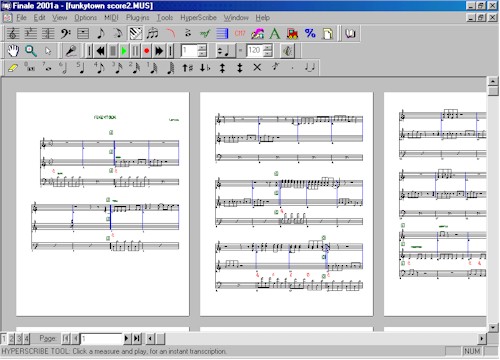Screen dimensions: 500x360
Task: Click the tempo 120 stepper arrows
Action: coord(268,51)
